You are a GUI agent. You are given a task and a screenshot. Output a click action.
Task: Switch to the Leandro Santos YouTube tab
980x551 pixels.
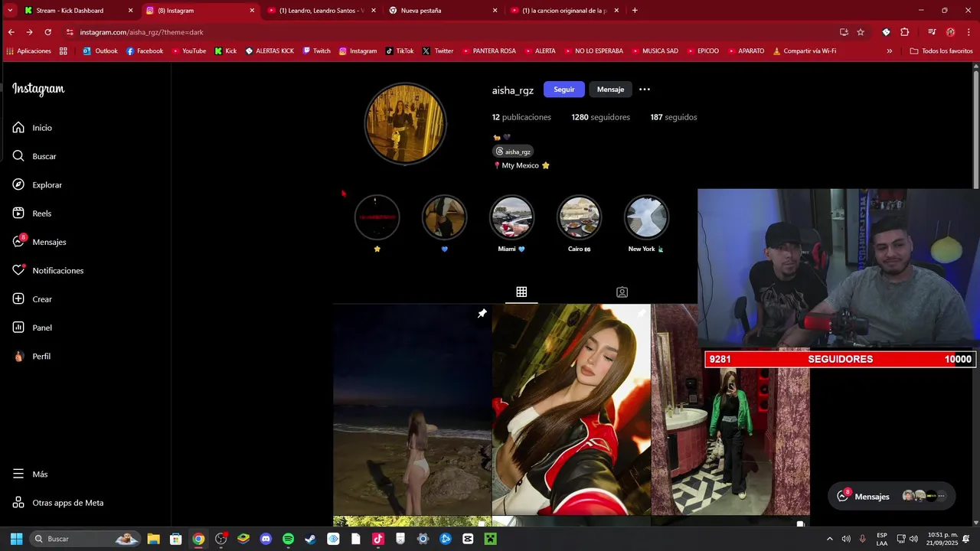pos(321,11)
